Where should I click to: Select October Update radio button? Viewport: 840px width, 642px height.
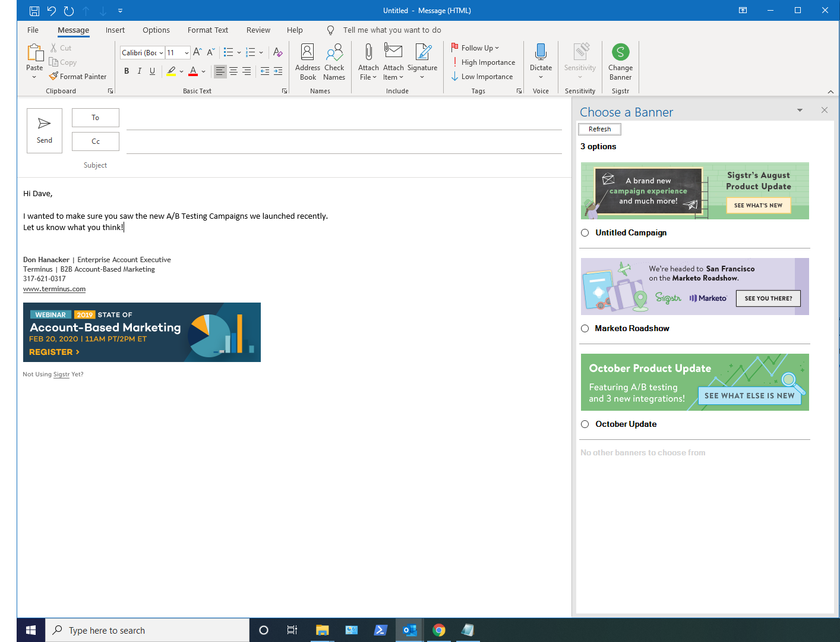click(585, 424)
